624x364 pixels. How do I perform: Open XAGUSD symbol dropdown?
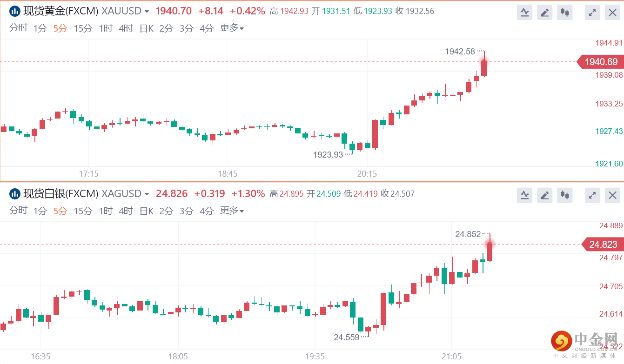[147, 194]
